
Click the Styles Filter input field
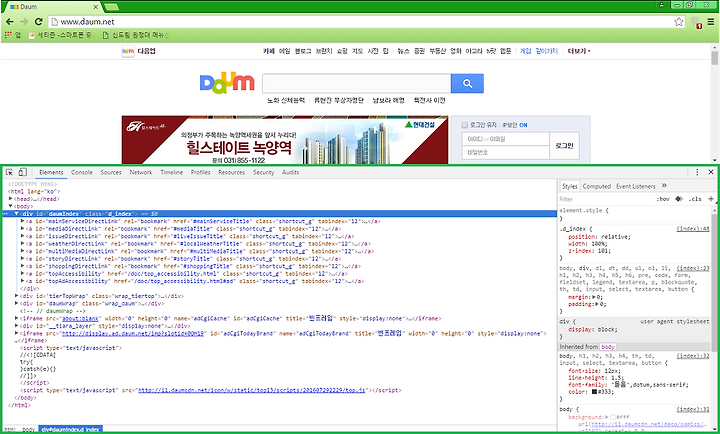pos(605,199)
